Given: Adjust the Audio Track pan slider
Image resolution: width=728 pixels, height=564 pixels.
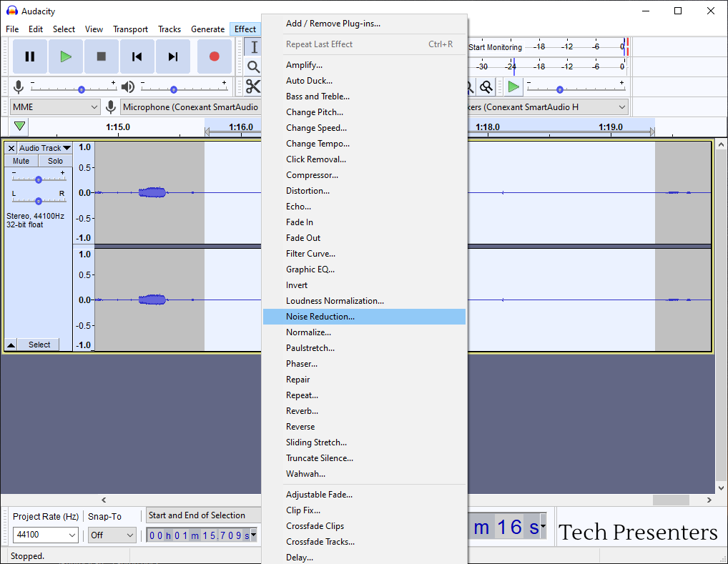Looking at the screenshot, I should pyautogui.click(x=39, y=200).
